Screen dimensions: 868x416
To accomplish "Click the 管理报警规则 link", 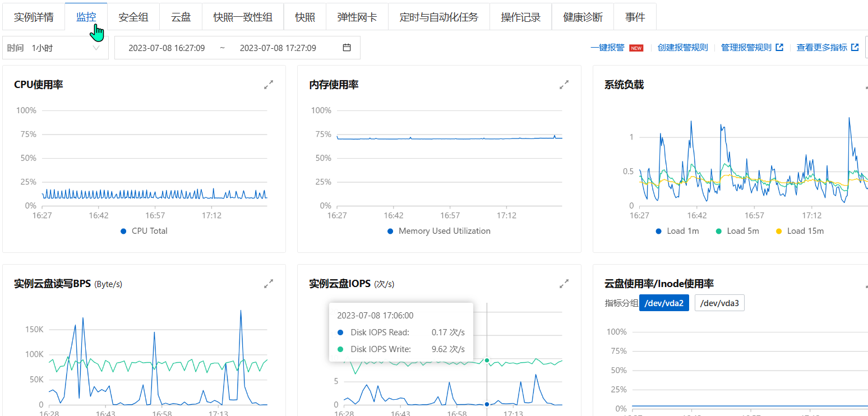I will [746, 48].
